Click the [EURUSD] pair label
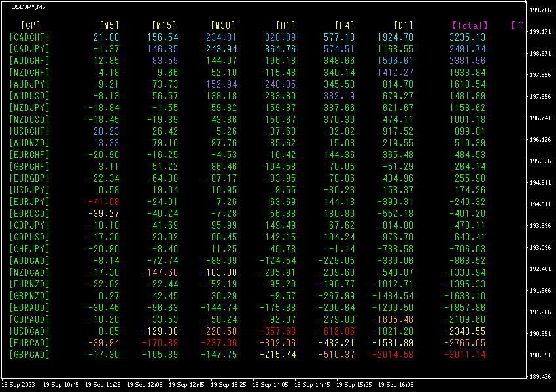The width and height of the screenshot is (556, 392). tap(29, 214)
